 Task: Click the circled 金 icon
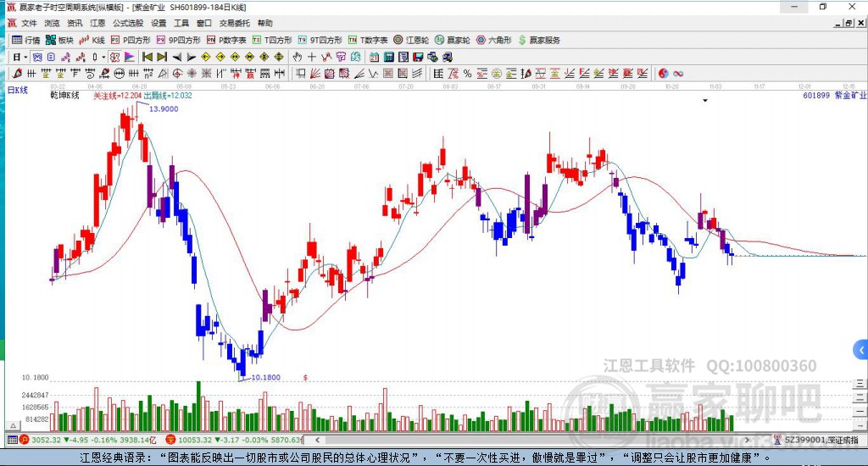click(497, 74)
